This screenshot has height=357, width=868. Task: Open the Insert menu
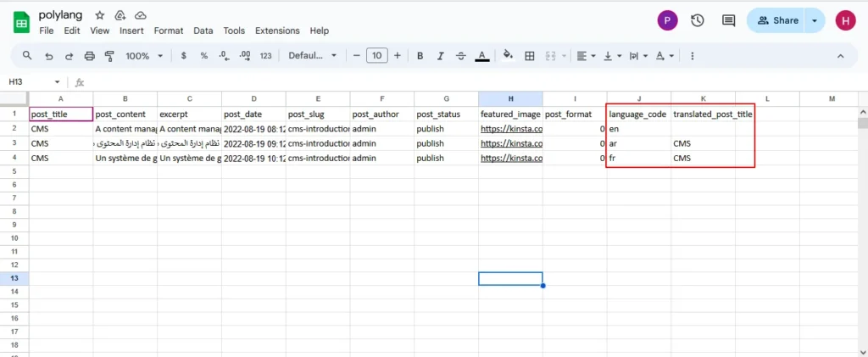[x=131, y=31]
